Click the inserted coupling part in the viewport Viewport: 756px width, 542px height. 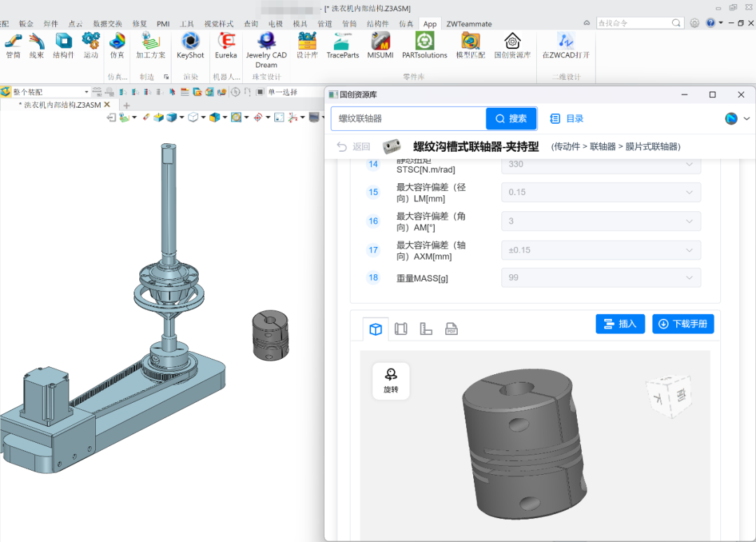[270, 335]
